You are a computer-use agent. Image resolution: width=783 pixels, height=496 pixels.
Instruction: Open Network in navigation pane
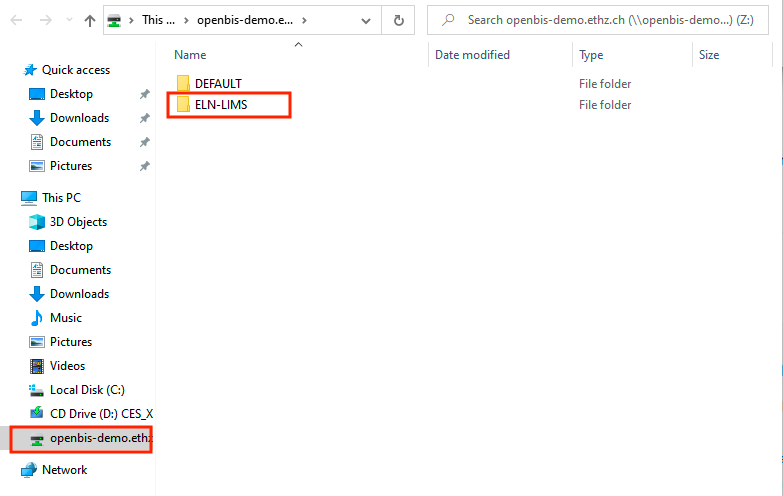click(x=64, y=470)
